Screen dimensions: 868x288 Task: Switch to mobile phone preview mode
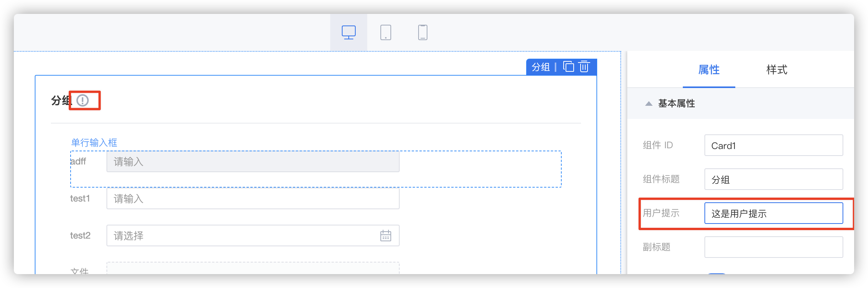click(x=422, y=32)
